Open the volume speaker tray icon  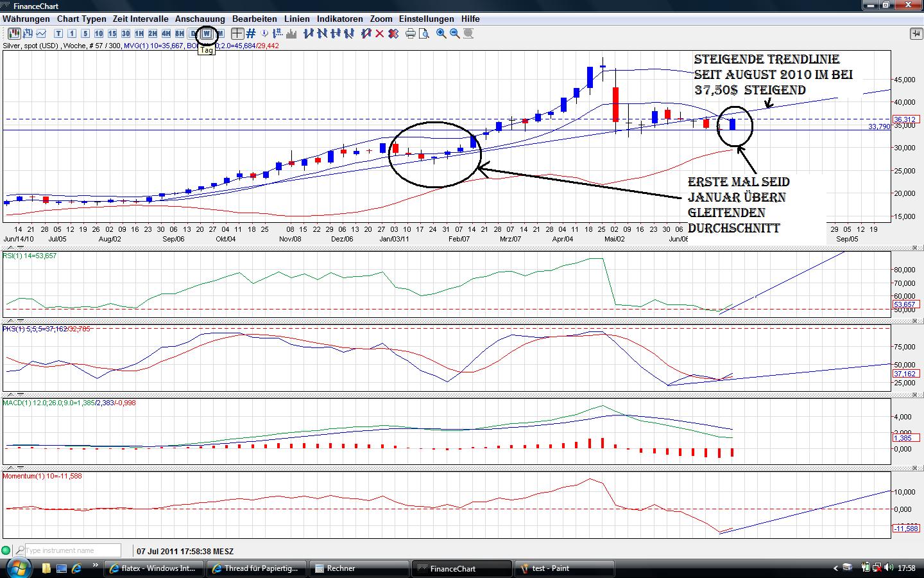889,568
